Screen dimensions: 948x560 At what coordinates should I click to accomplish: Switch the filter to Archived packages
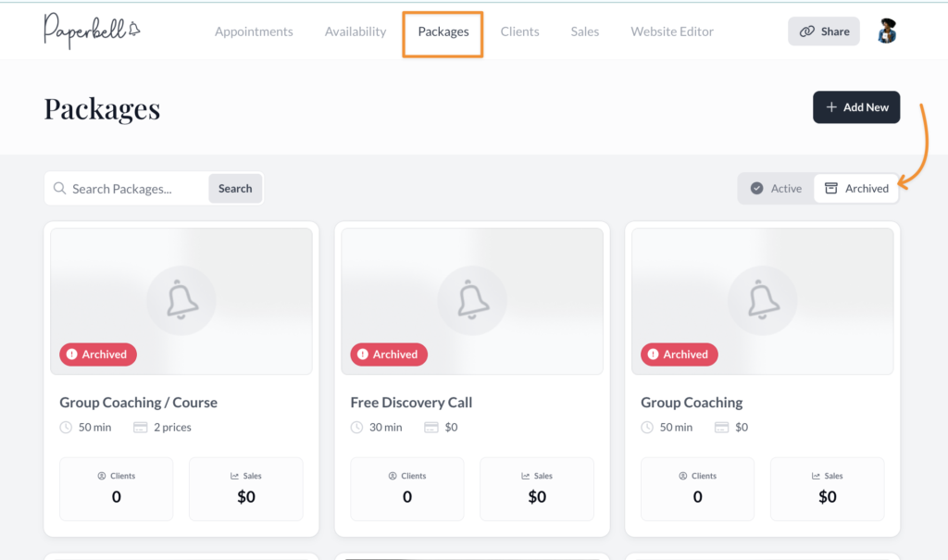(856, 188)
